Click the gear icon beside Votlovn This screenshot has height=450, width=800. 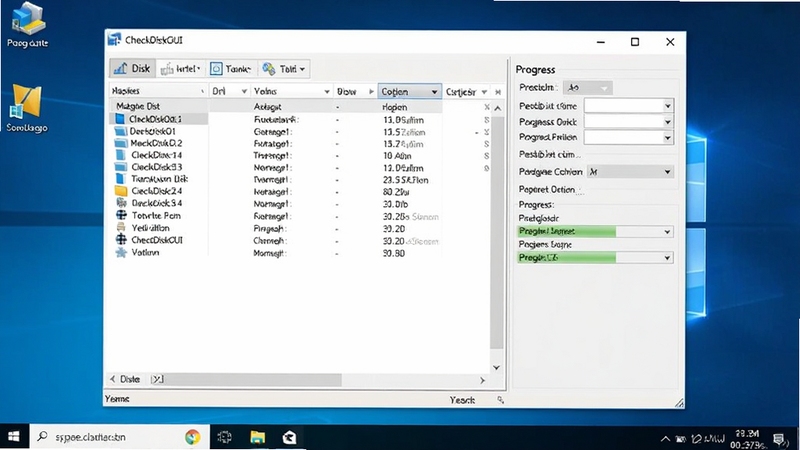pos(121,252)
